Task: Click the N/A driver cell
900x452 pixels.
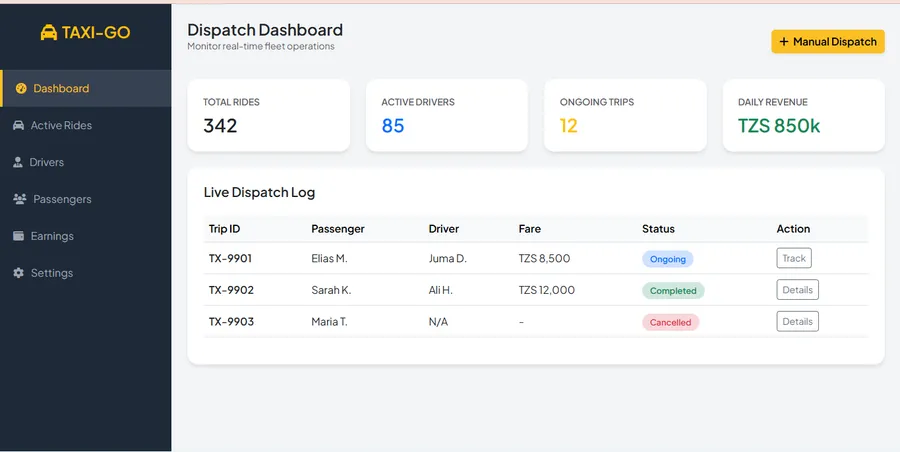Action: click(438, 322)
